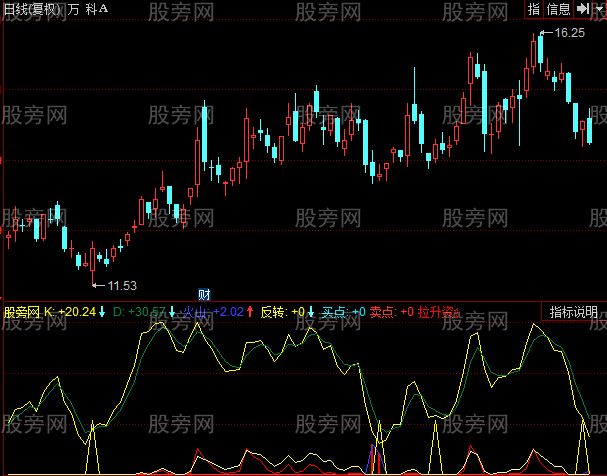This screenshot has height=476, width=607.
Task: Click the blue 财 finance marker
Action: coord(204,294)
